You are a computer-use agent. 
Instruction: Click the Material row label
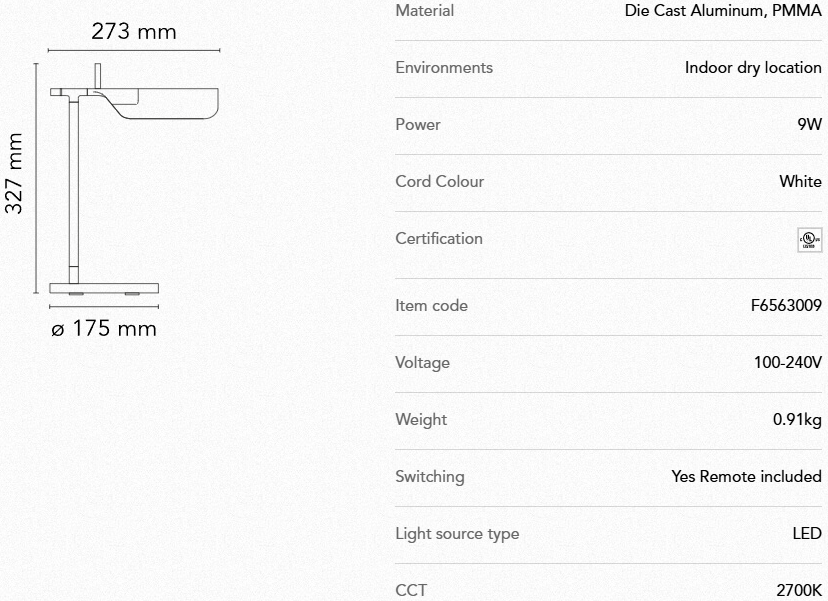[x=424, y=11]
